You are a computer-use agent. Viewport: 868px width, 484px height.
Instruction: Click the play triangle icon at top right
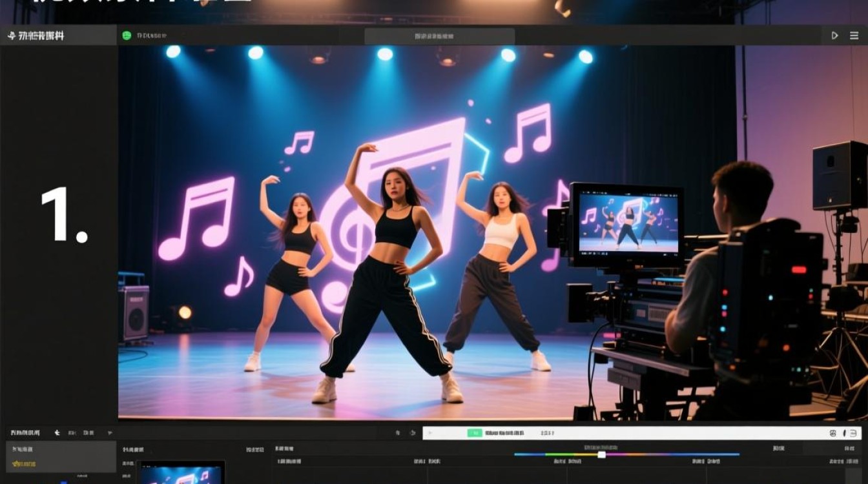pyautogui.click(x=834, y=35)
